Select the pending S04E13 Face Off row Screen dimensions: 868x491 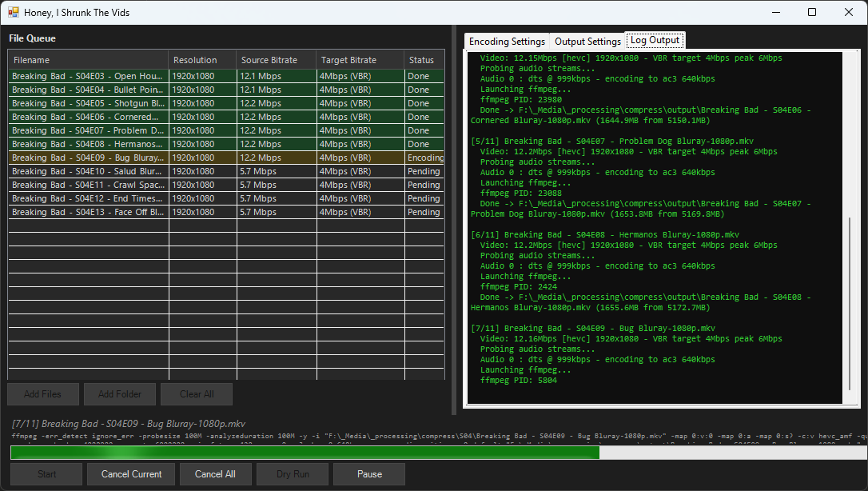[x=88, y=212]
